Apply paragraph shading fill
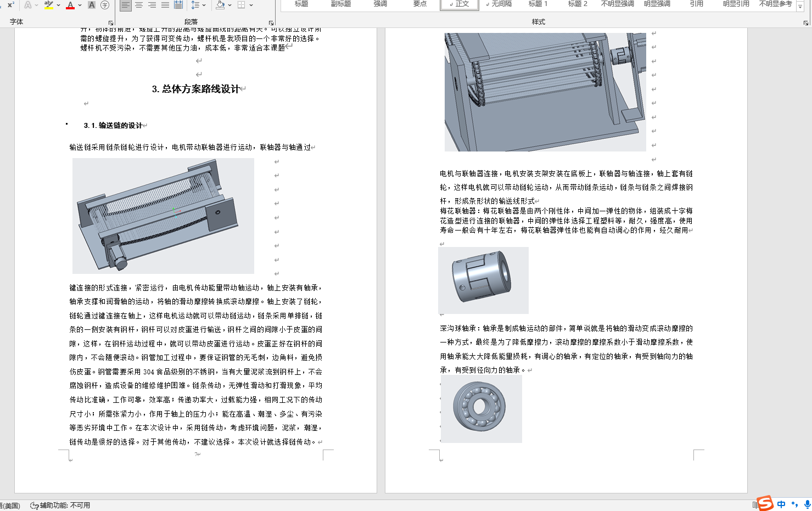812x511 pixels. tap(220, 5)
